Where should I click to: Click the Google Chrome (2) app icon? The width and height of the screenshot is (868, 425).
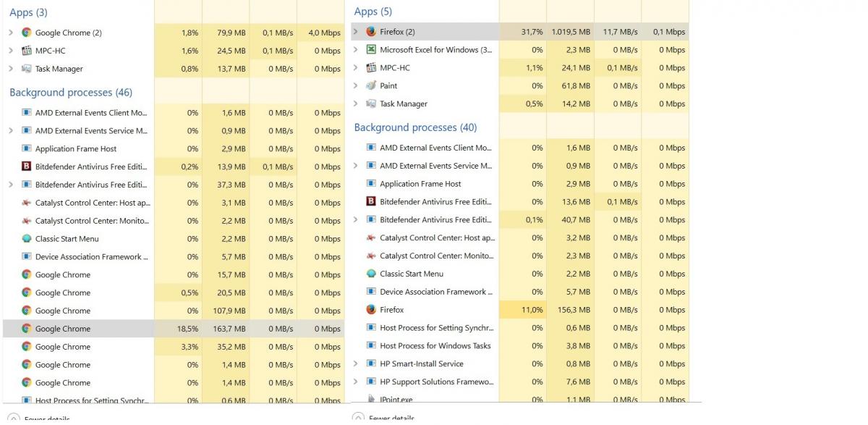point(27,33)
